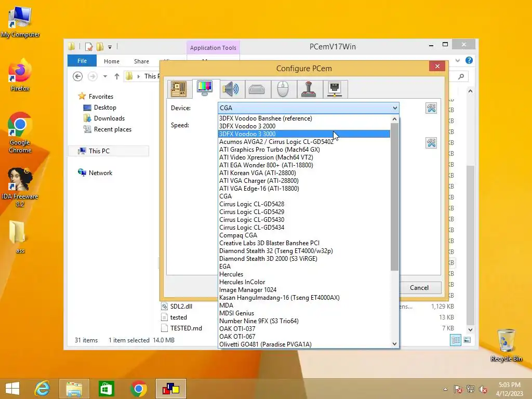Screen dimensions: 532x399
Task: Select Hercules InColor option
Action: (x=304, y=282)
